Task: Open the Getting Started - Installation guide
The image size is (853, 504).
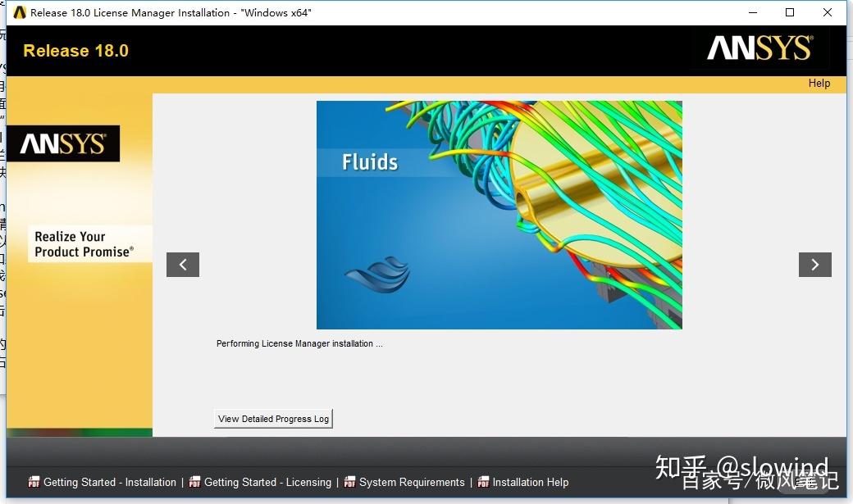Action: 109,482
